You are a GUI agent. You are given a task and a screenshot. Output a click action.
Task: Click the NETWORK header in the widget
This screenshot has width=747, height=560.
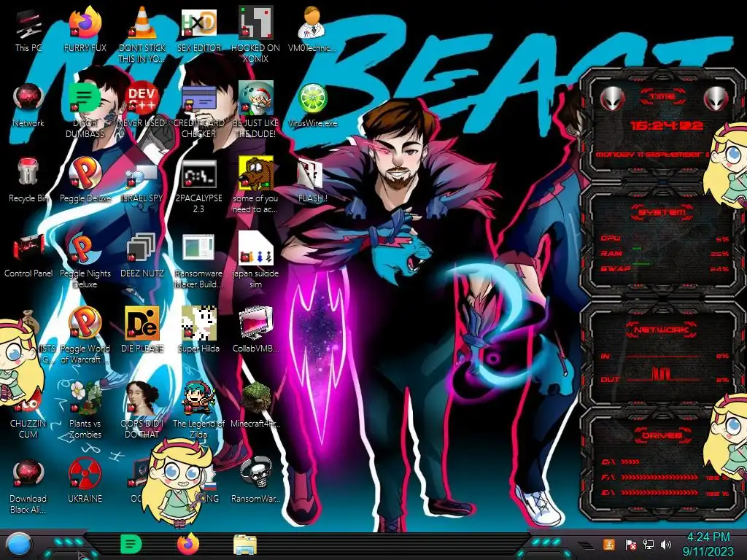[662, 330]
